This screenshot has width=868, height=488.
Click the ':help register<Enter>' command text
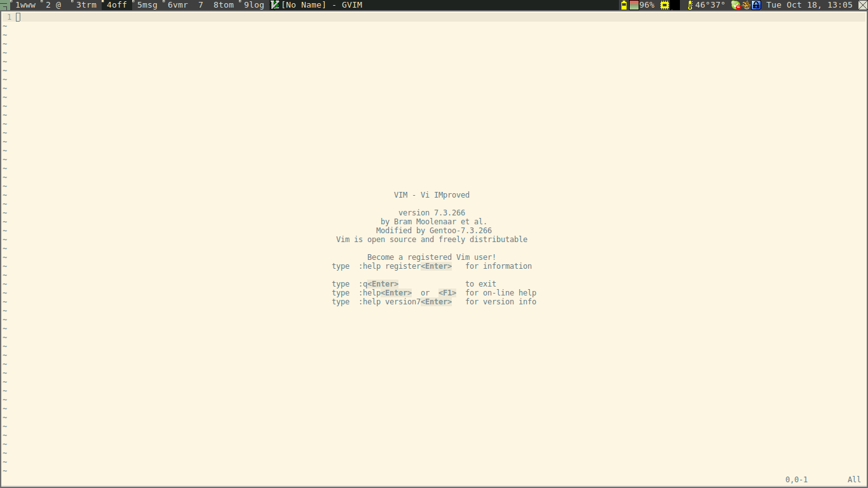pyautogui.click(x=405, y=266)
